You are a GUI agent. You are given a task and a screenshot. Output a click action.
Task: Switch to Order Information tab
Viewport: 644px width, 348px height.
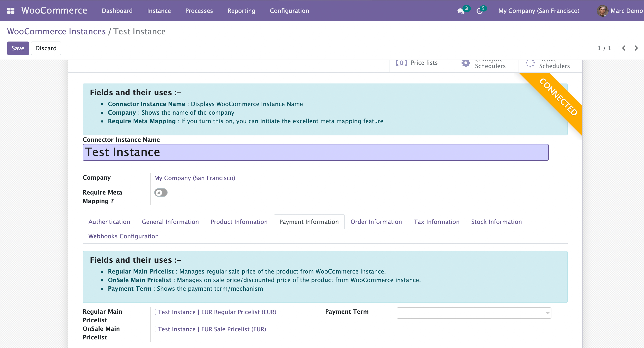point(376,222)
